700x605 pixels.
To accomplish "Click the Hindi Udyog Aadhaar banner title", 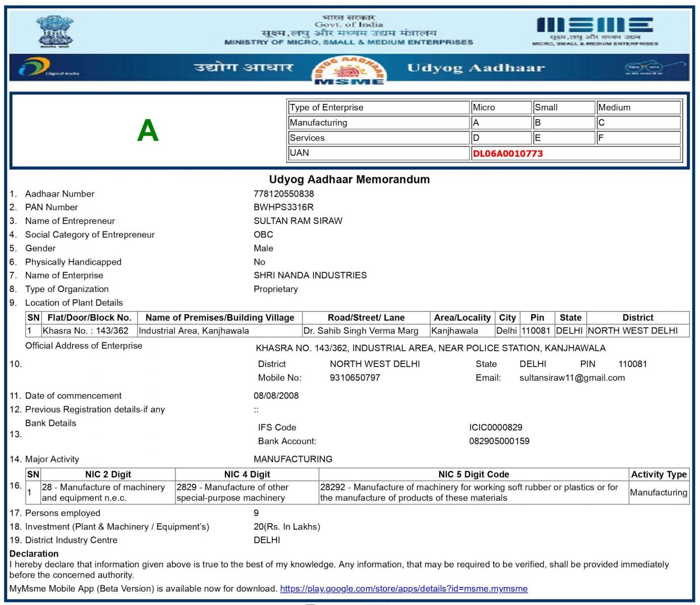I will click(243, 68).
